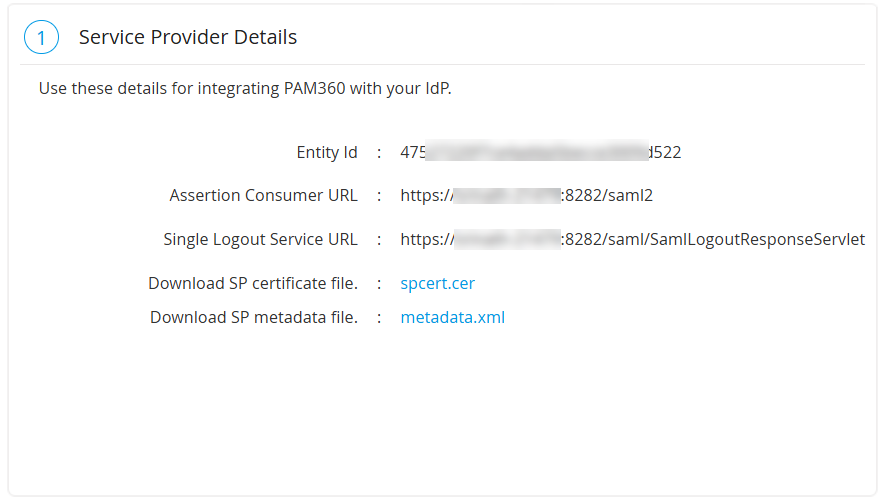
Task: Click the Assertion Consumer URL label
Action: (263, 196)
